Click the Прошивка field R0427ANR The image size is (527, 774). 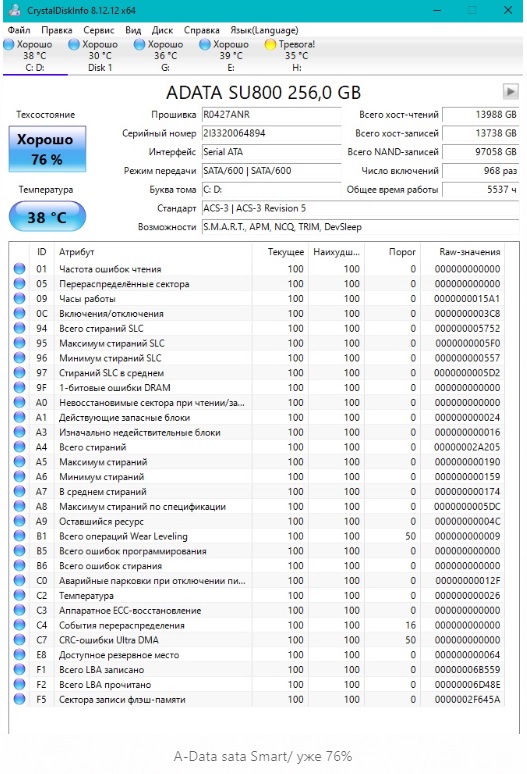tap(271, 115)
